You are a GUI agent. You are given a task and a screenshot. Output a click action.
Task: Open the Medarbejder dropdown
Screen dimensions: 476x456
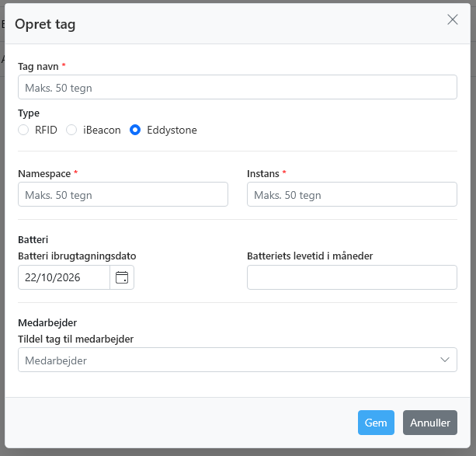[x=238, y=360]
